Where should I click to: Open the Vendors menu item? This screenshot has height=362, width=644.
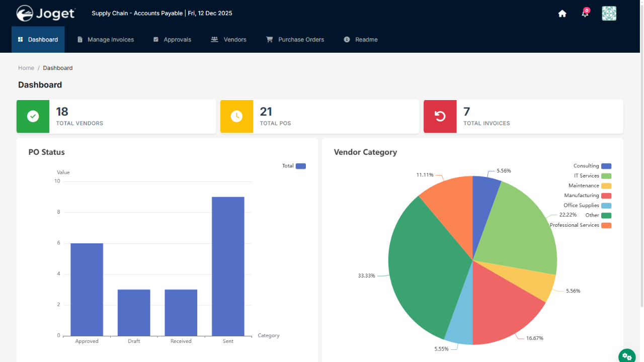pos(229,40)
